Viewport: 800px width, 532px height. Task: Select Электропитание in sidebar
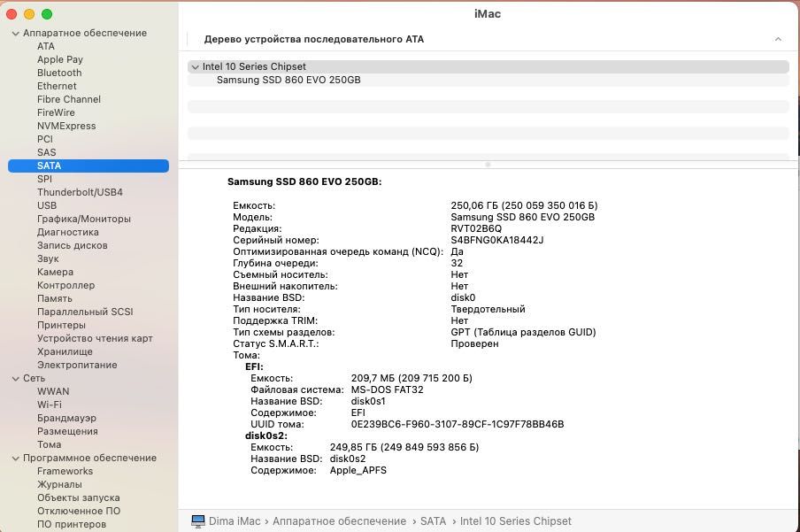[x=77, y=365]
